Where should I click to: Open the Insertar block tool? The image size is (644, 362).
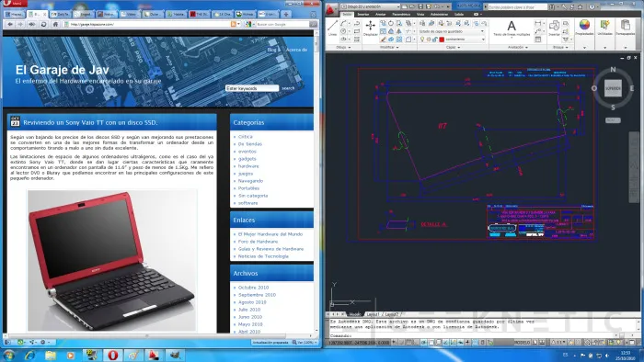pyautogui.click(x=554, y=28)
